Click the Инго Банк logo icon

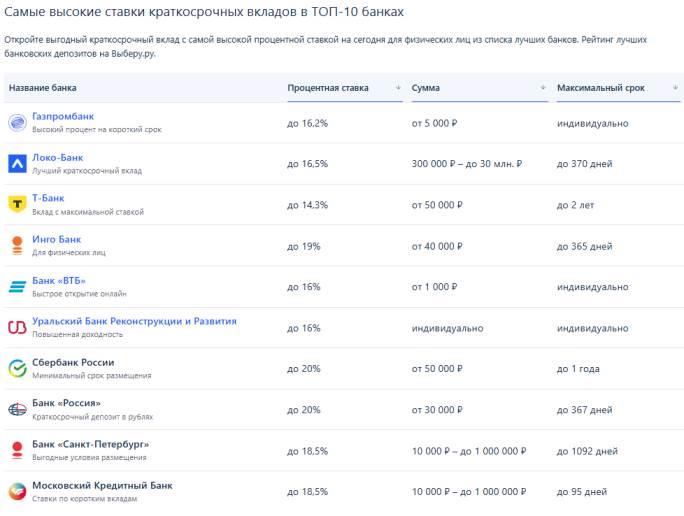(x=17, y=245)
